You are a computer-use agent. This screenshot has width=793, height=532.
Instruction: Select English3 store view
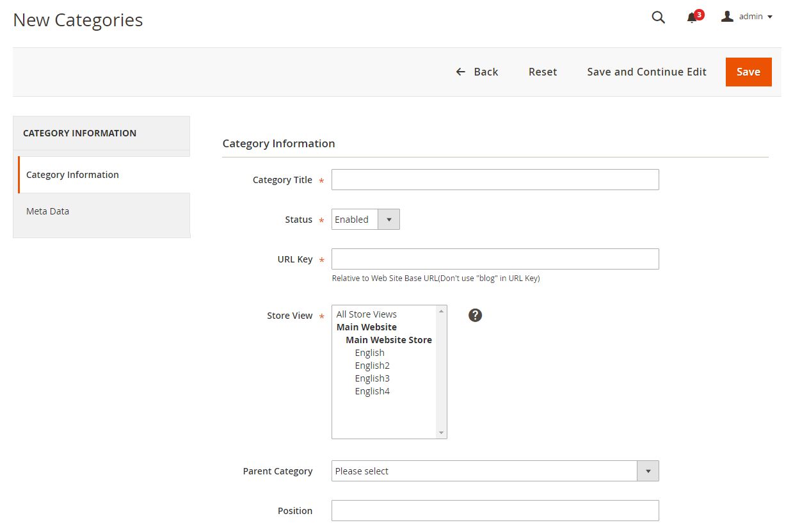pyautogui.click(x=372, y=378)
